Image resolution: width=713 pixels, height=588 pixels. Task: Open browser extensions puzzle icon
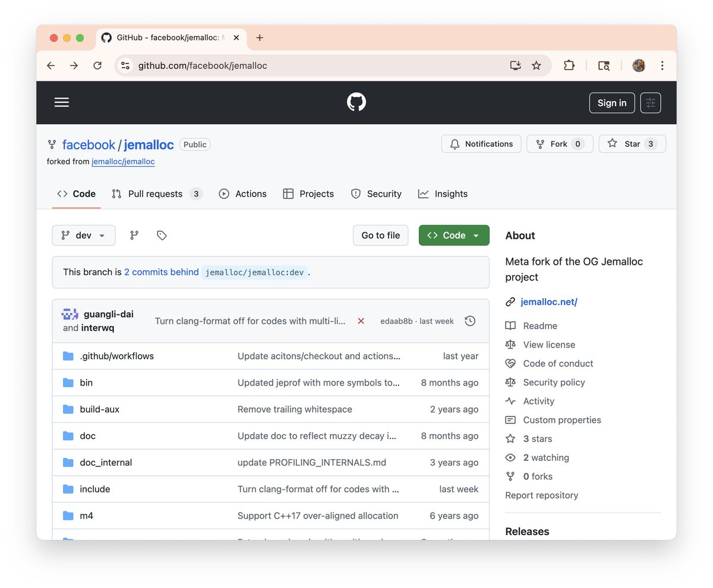[x=569, y=65]
